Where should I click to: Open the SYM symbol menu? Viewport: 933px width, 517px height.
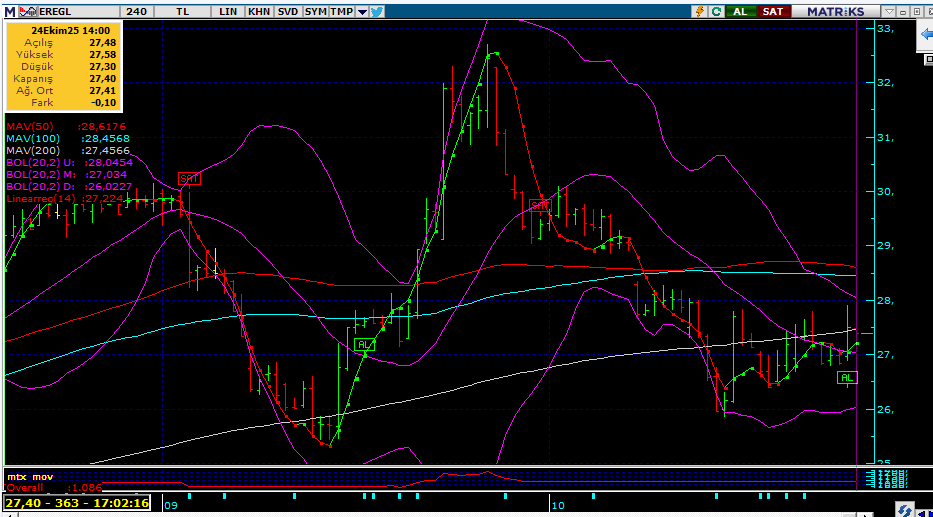315,11
